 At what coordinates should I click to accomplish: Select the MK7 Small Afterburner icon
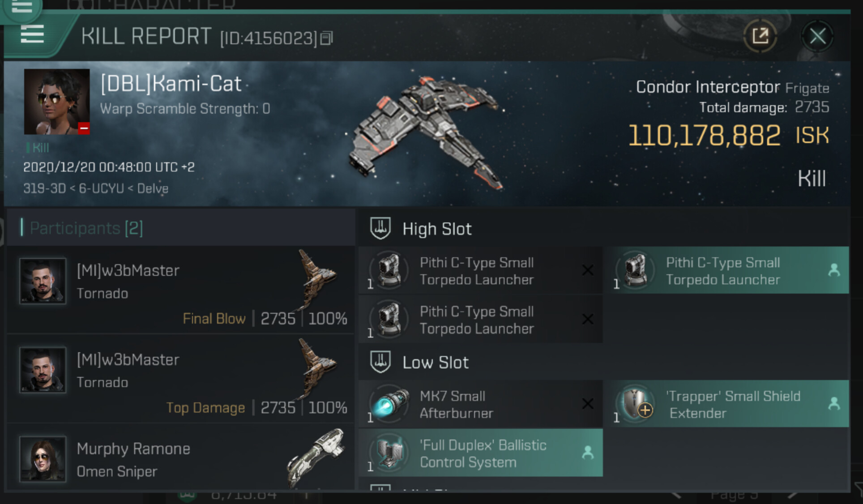[x=389, y=404]
